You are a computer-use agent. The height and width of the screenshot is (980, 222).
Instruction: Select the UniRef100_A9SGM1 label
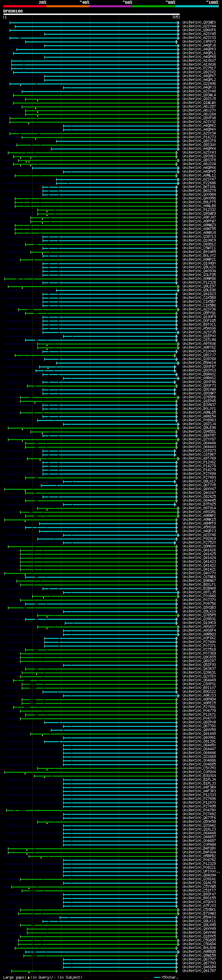[x=199, y=512]
